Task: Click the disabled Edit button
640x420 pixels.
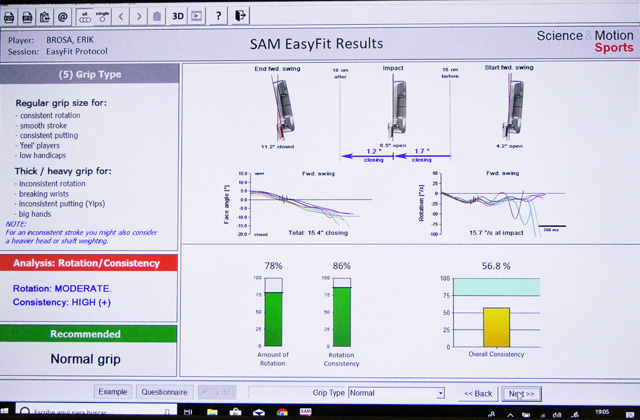Action: pos(217,392)
